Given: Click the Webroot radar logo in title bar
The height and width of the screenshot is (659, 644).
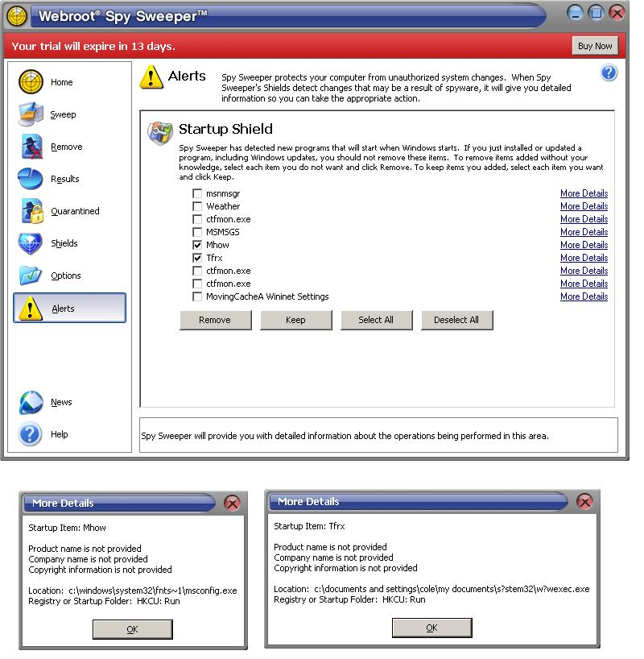Looking at the screenshot, I should click(x=17, y=16).
